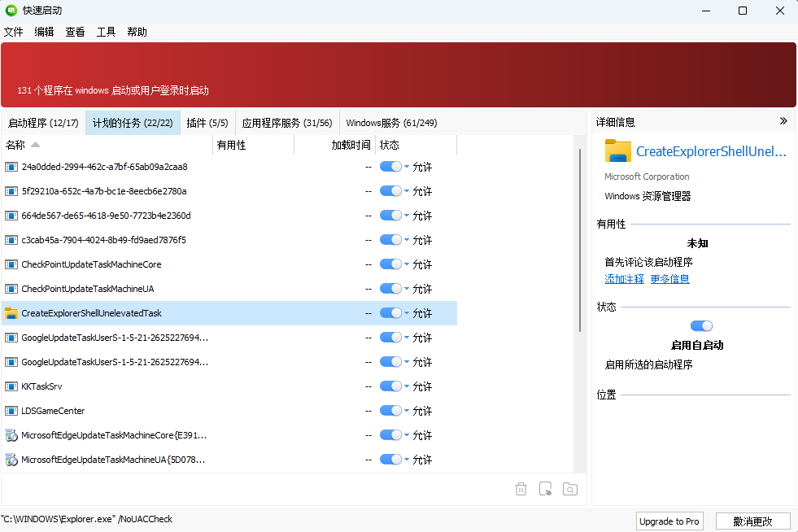Click the folder icon of CreateExplorerShellUnelevatedTask row
The width and height of the screenshot is (798, 532).
click(x=11, y=313)
